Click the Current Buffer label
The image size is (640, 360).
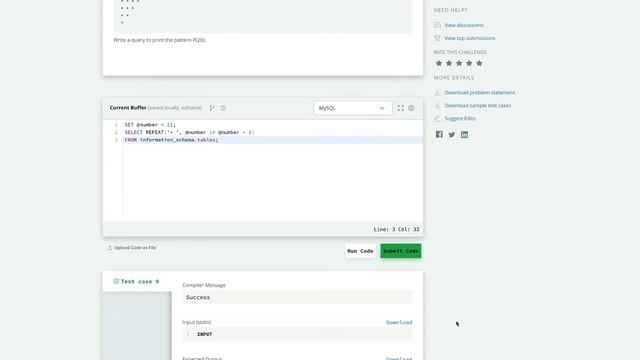tap(128, 108)
